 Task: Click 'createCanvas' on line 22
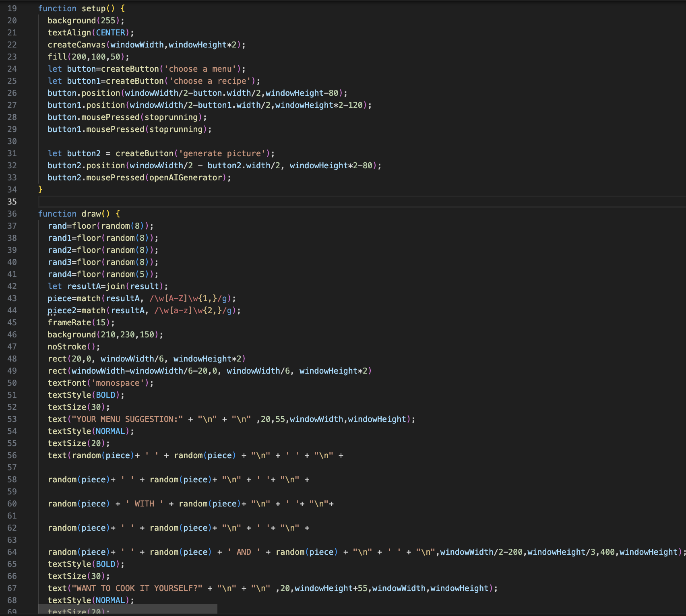[x=76, y=45]
